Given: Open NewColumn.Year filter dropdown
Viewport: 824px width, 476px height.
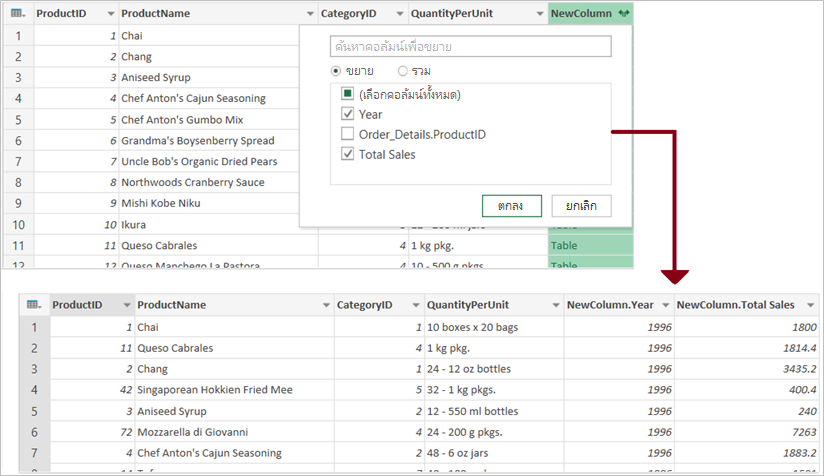Looking at the screenshot, I should (666, 305).
